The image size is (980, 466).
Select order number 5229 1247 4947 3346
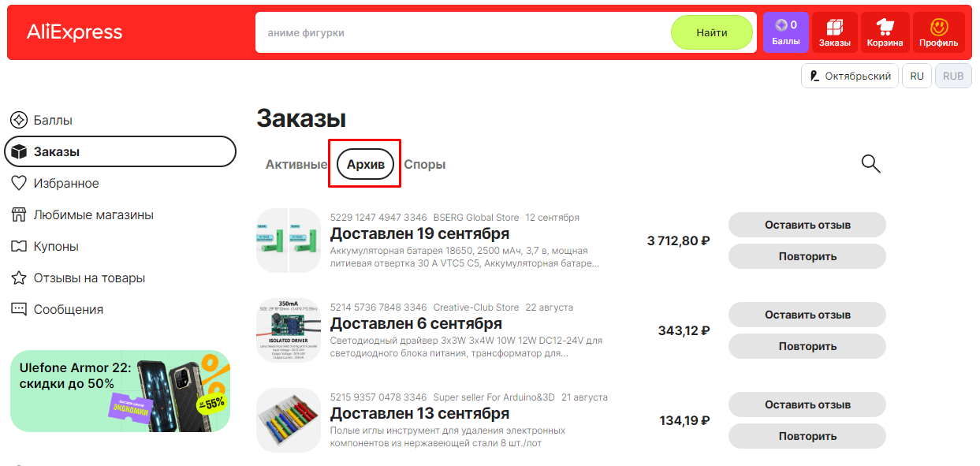tap(378, 218)
